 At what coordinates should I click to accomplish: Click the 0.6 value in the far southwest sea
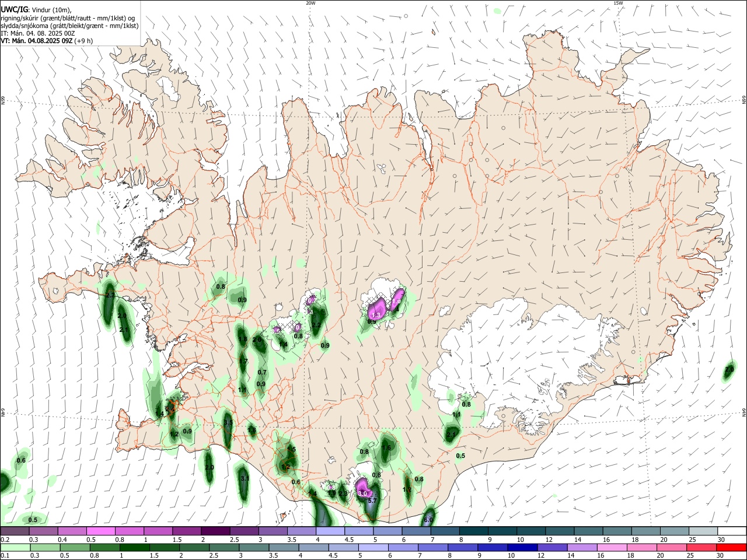21,461
